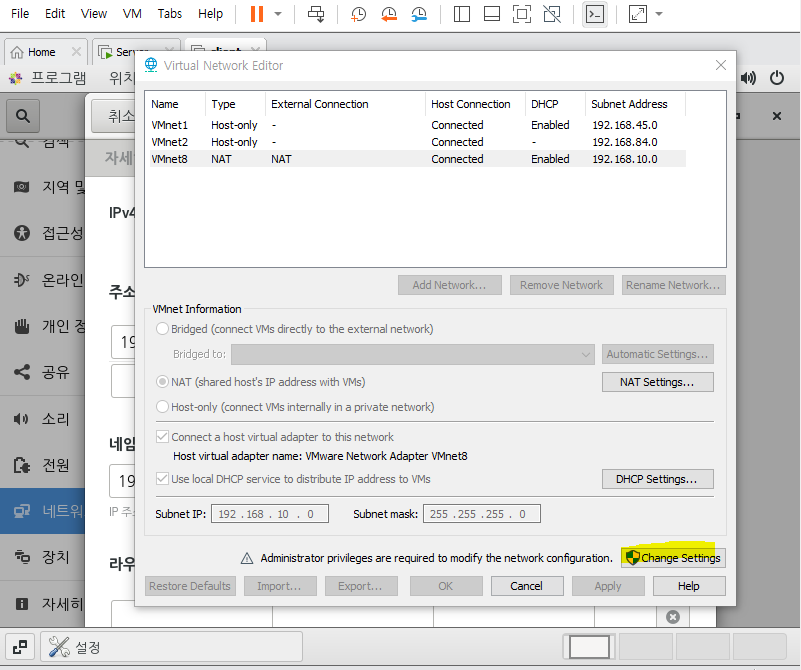The image size is (801, 670).
Task: Toggle Use local DHCP service checkbox
Action: [162, 479]
